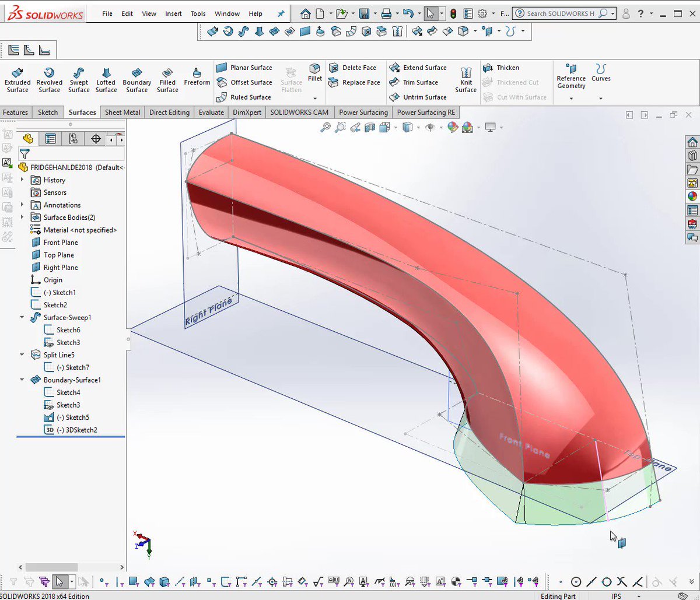700x600 pixels.
Task: Select the Planar Surface tool
Action: (x=245, y=68)
